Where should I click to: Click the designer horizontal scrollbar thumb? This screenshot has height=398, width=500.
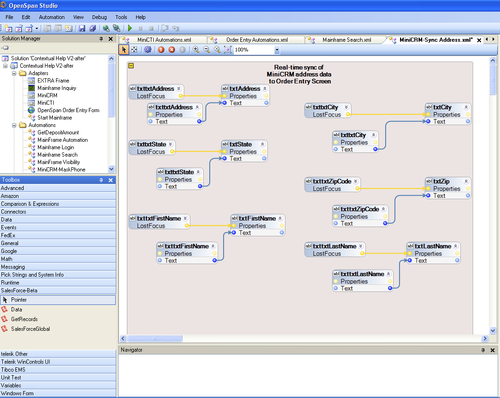155,339
